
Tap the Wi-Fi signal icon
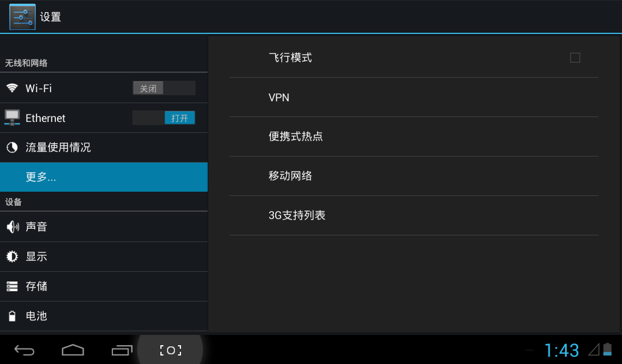pyautogui.click(x=12, y=88)
